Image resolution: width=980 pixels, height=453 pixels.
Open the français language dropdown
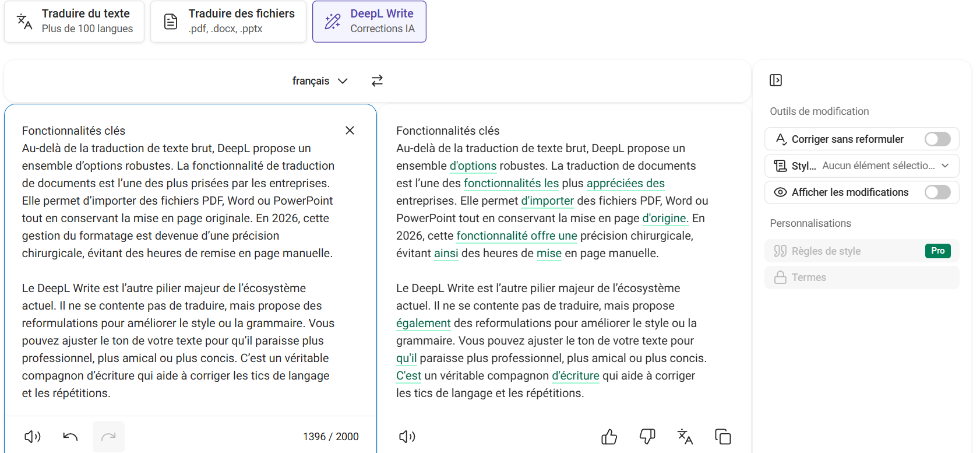pos(319,81)
